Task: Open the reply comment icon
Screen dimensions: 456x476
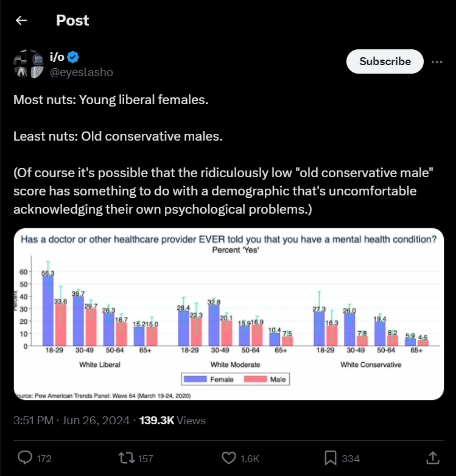Action: click(x=25, y=458)
